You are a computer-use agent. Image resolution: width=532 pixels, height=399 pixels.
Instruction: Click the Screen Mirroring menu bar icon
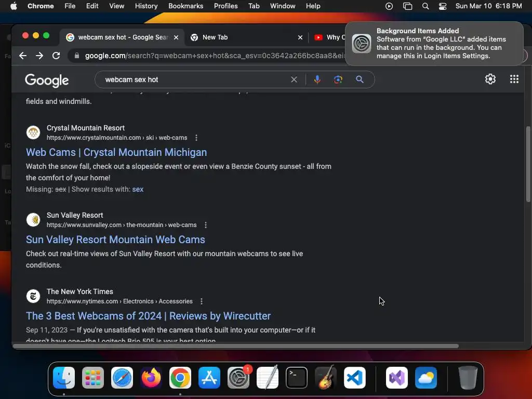(407, 6)
